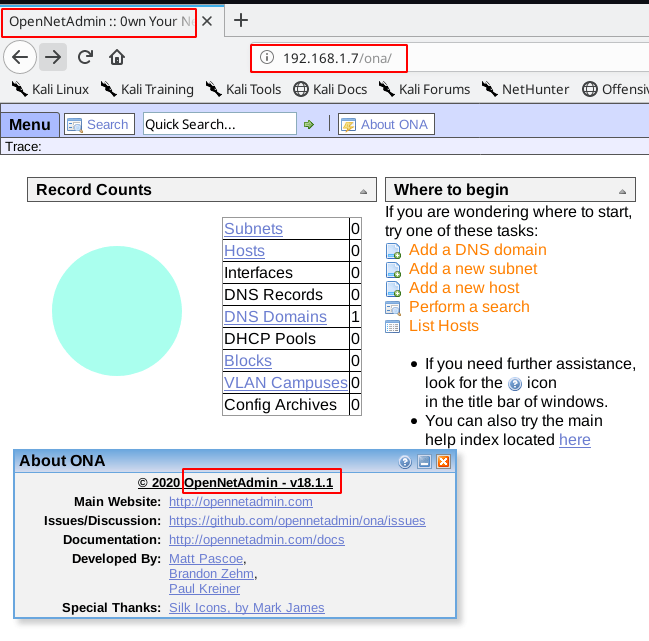Click the icon beside Add a new host
The image size is (649, 641).
point(393,289)
